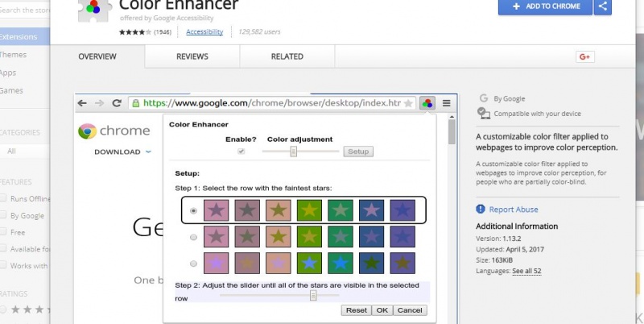Expand the DOWNLOAD dropdown chevron
This screenshot has height=324, width=644.
click(x=148, y=152)
